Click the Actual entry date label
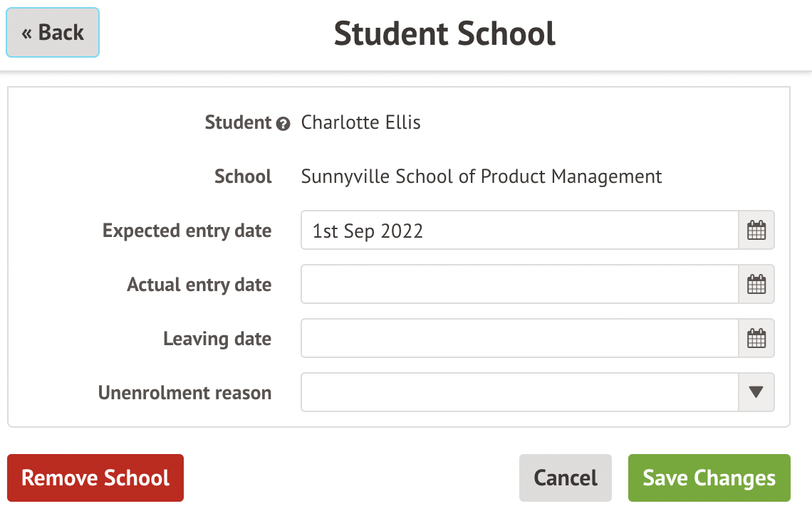Viewport: 812px width, 511px height. [x=199, y=285]
